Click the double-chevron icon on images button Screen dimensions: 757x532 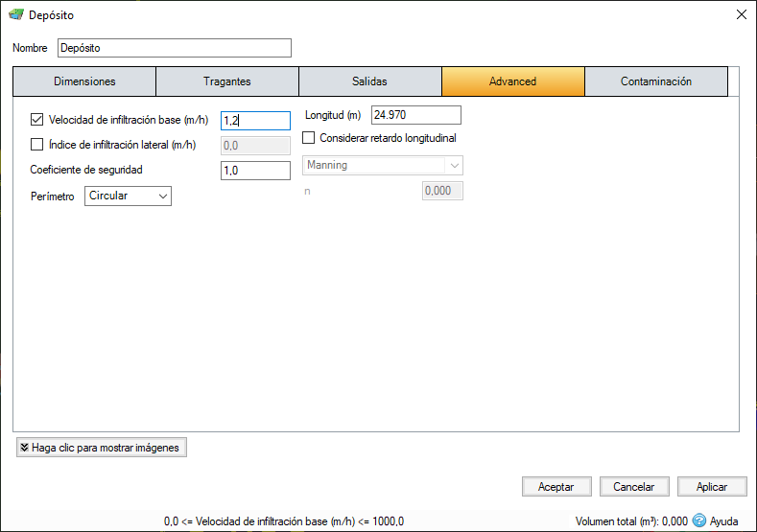point(24,447)
